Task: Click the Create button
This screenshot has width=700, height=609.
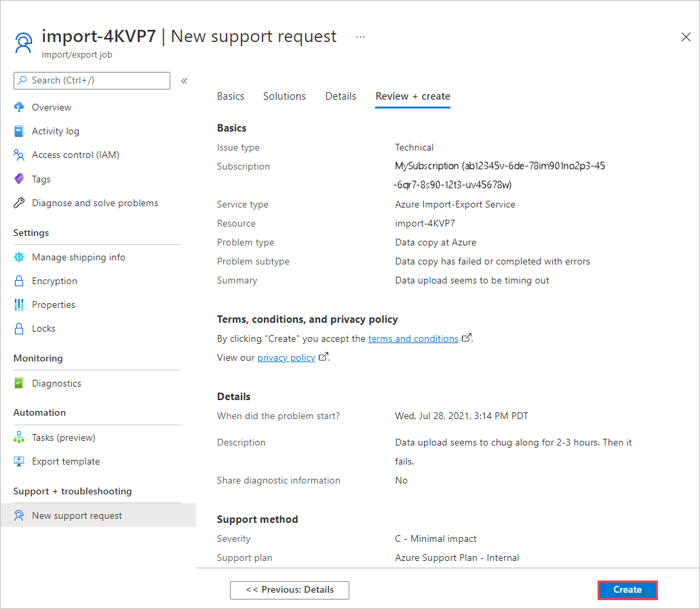Action: [627, 590]
